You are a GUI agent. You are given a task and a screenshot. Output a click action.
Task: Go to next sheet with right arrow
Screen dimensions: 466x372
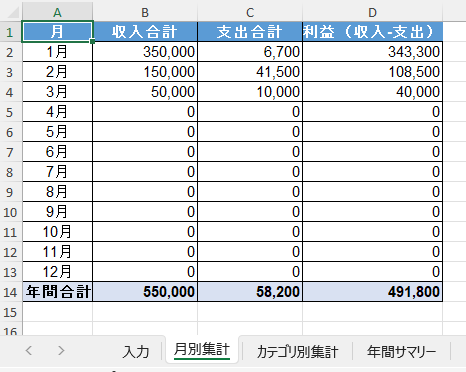click(x=61, y=350)
